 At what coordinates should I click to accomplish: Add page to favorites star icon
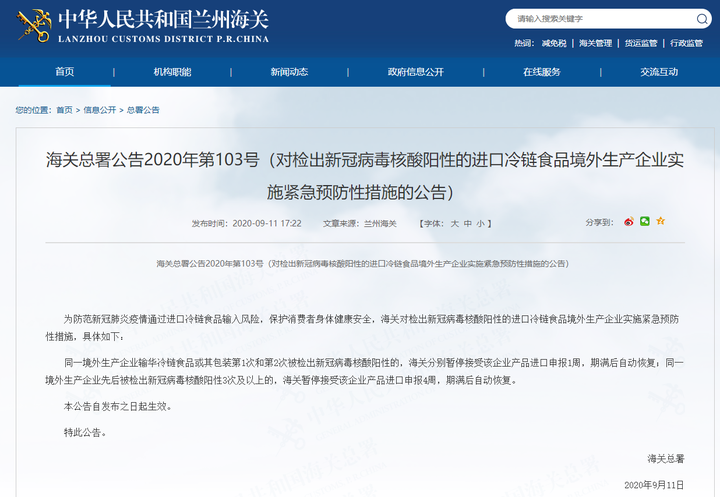point(661,221)
